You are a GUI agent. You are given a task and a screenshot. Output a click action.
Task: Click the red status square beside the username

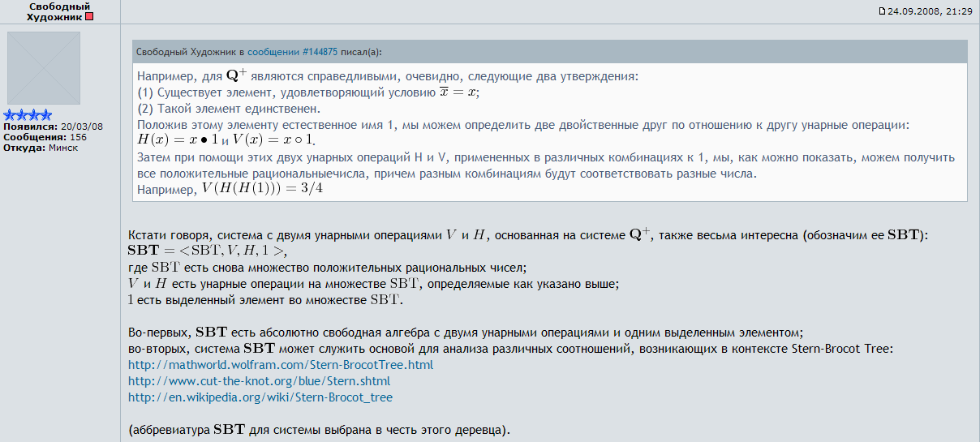(x=89, y=17)
